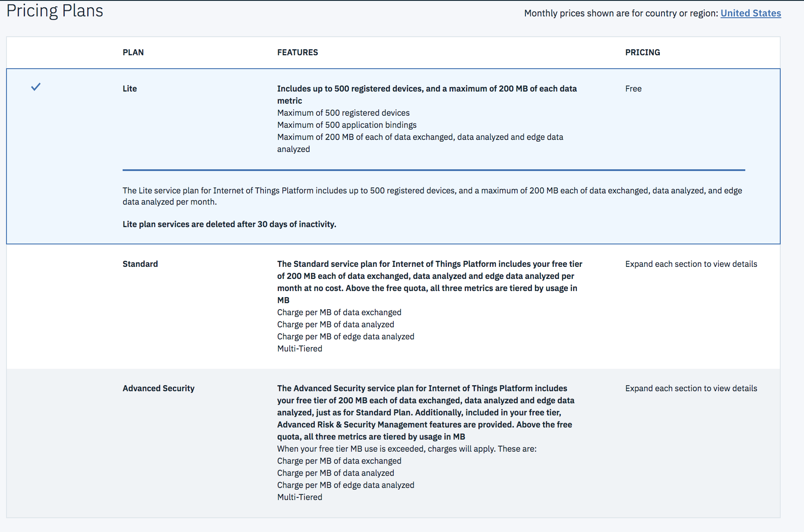This screenshot has height=532, width=804.
Task: Select the Advanced Security plan name
Action: [158, 388]
